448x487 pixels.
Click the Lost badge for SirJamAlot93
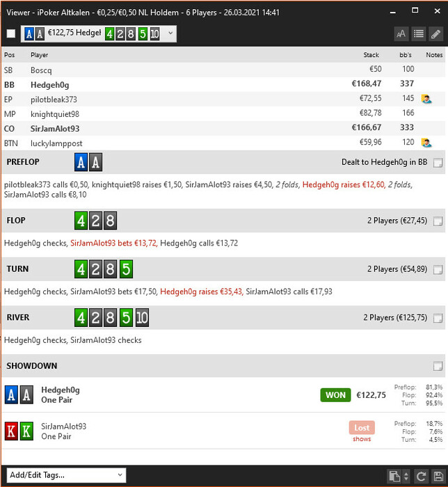click(362, 428)
